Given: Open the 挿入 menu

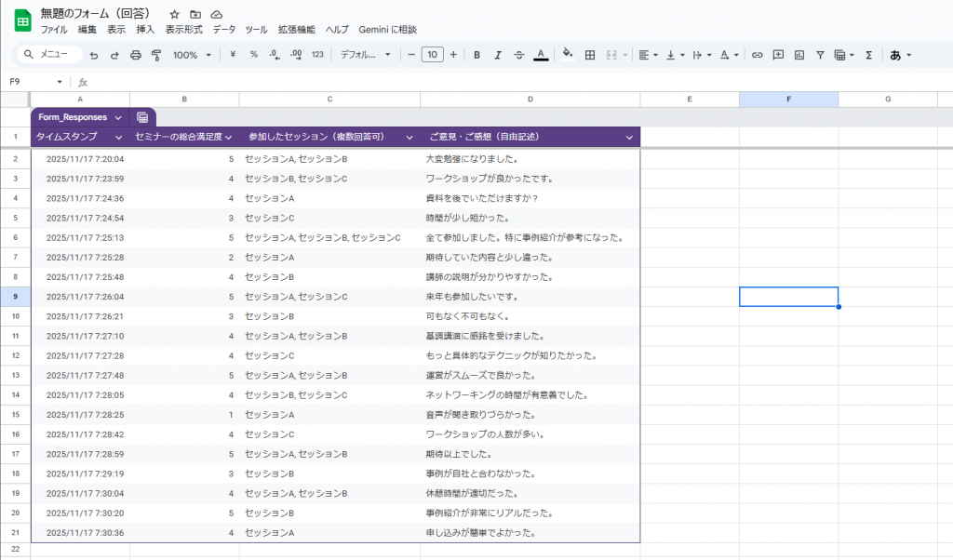Looking at the screenshot, I should 145,30.
